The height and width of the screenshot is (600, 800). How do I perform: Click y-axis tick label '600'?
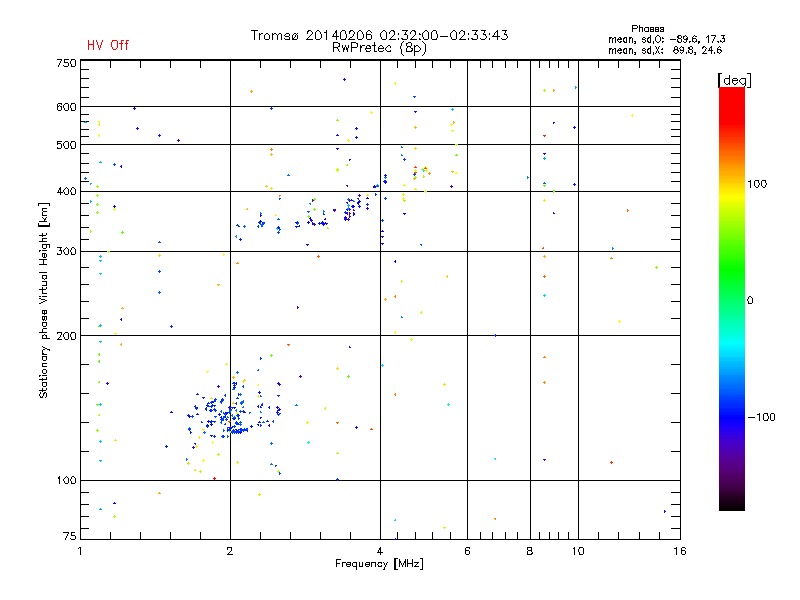[66, 107]
